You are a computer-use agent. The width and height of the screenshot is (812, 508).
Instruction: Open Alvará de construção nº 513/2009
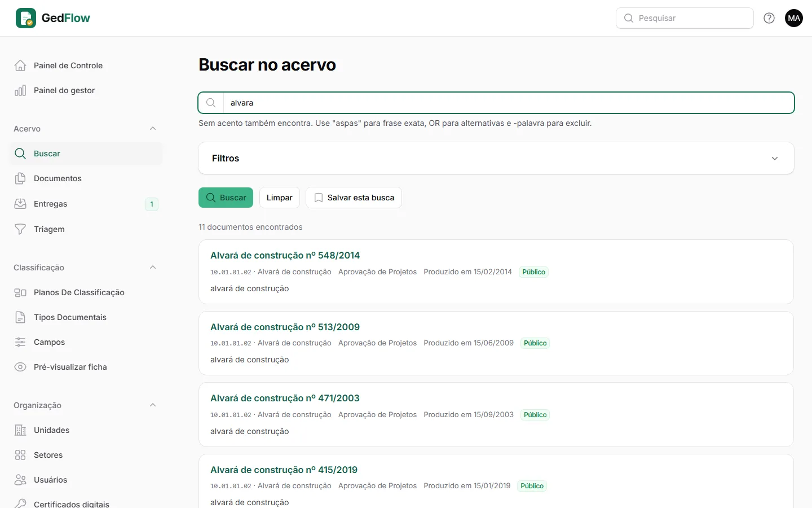point(285,327)
